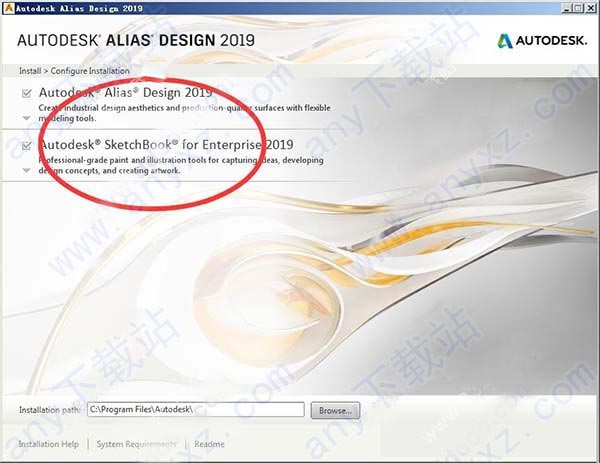
Task: Open the System Requirements link
Action: click(x=136, y=444)
